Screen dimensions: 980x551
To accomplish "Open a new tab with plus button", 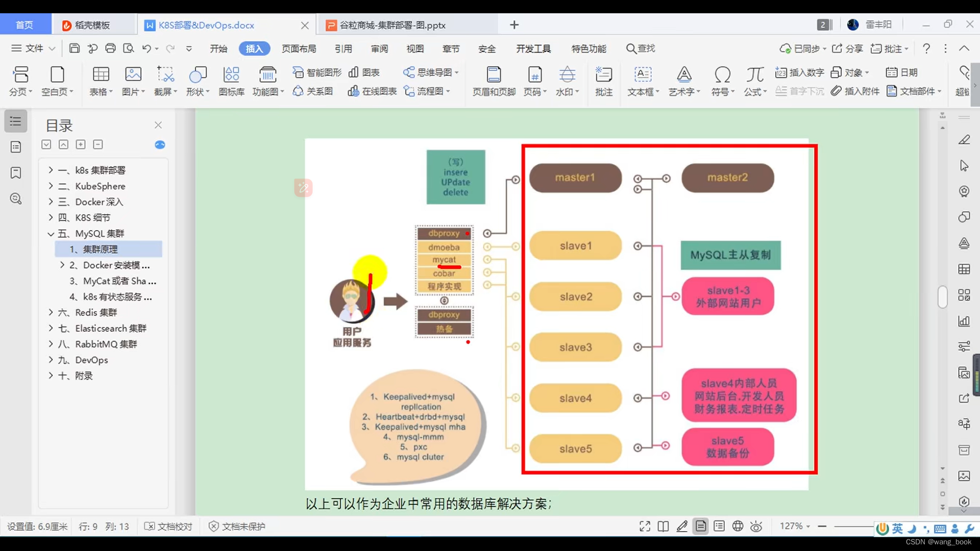I will (x=514, y=25).
